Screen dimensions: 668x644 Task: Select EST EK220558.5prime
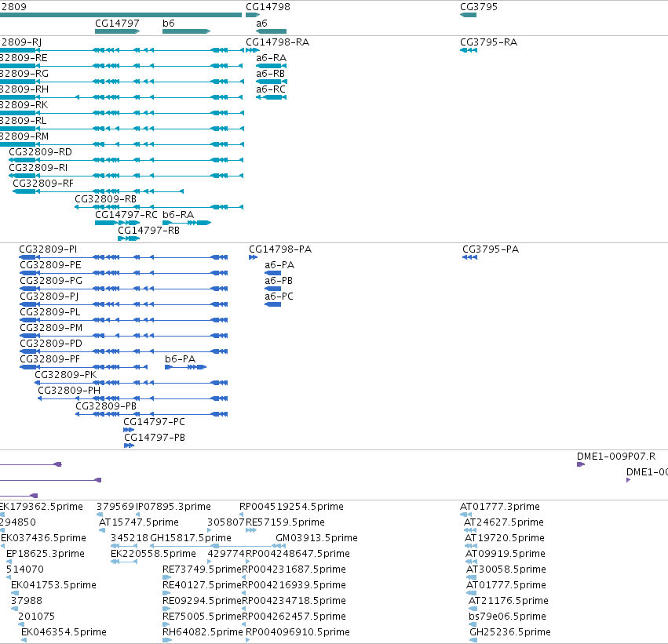(x=124, y=562)
